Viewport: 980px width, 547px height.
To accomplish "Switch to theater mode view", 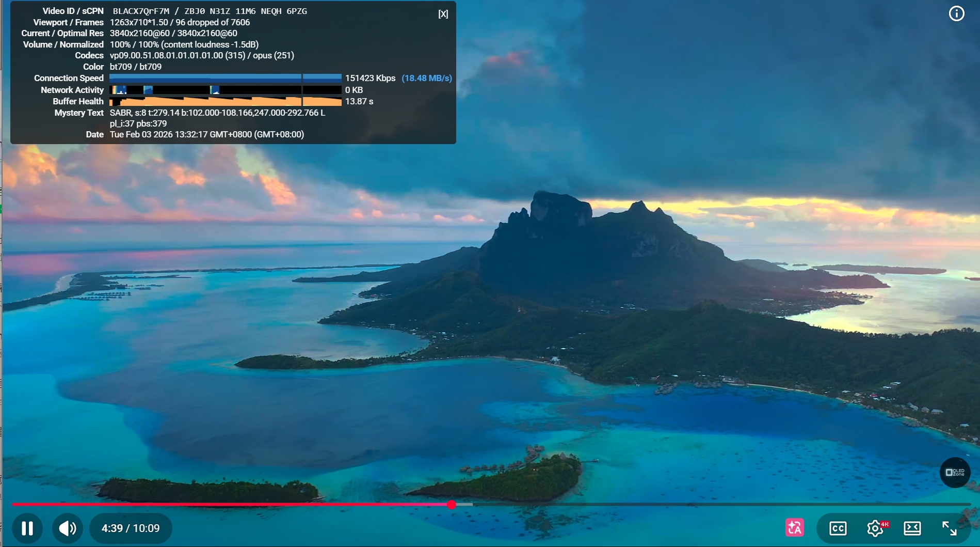I will [912, 528].
